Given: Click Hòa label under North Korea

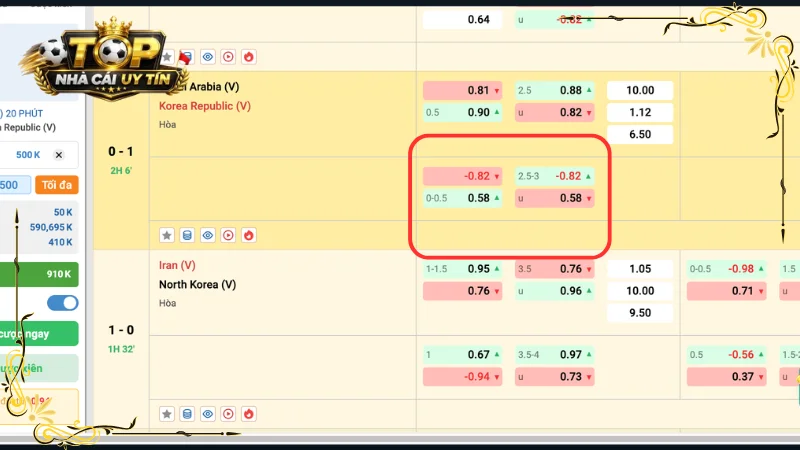Looking at the screenshot, I should [x=167, y=303].
